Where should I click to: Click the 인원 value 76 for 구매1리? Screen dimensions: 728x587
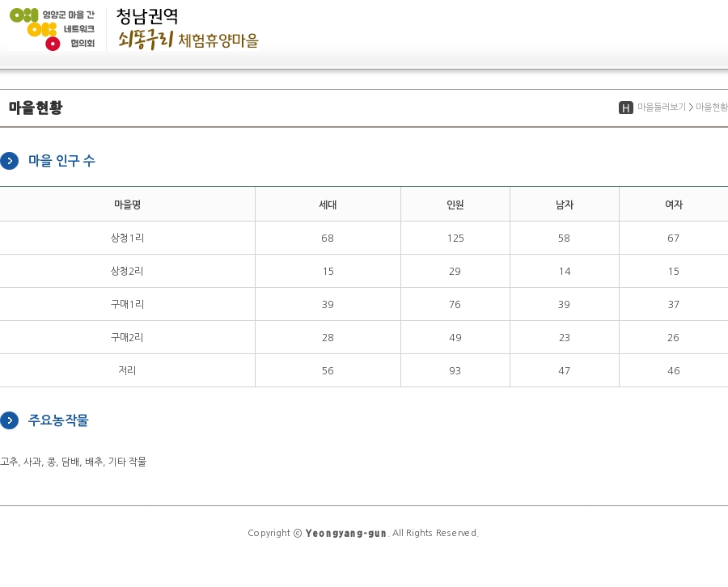pyautogui.click(x=455, y=304)
